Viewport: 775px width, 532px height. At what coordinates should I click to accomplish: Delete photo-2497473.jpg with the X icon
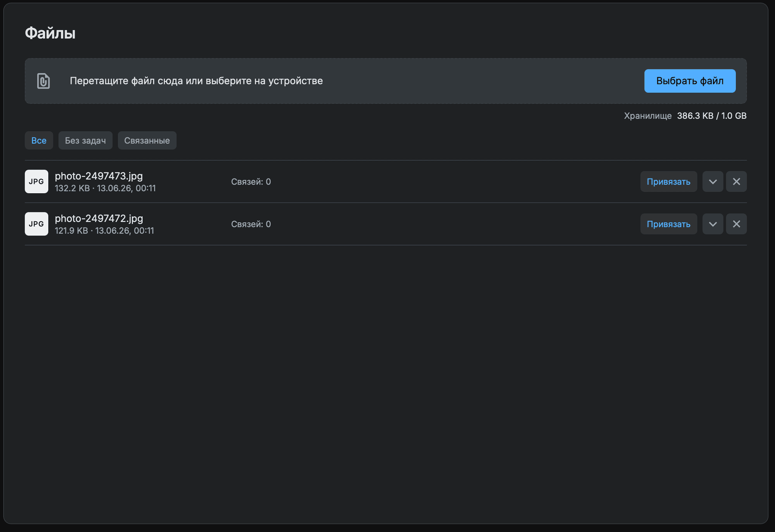(x=736, y=182)
